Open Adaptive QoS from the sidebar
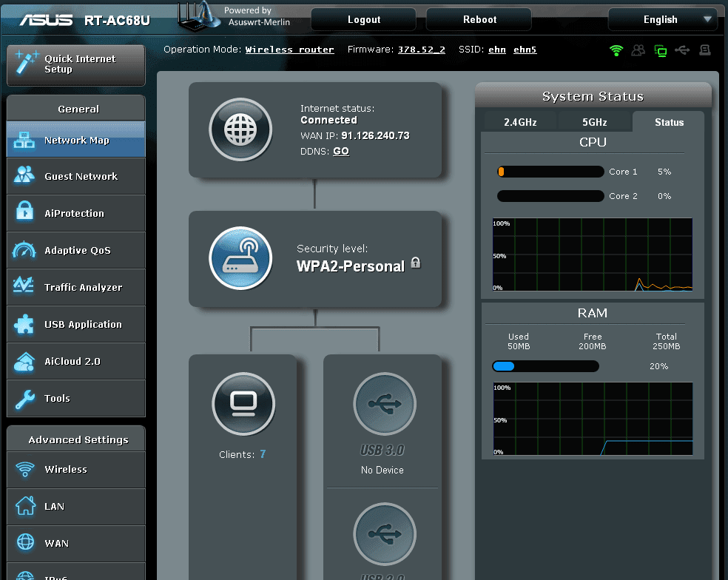 74,250
